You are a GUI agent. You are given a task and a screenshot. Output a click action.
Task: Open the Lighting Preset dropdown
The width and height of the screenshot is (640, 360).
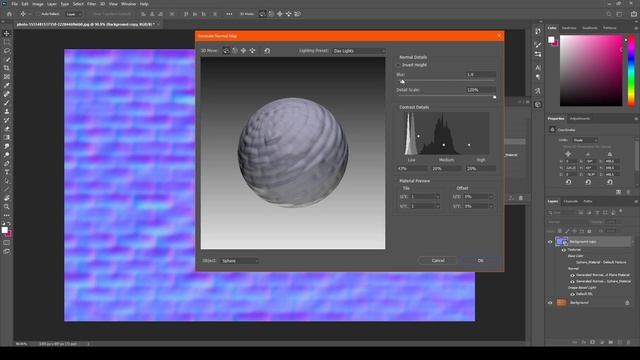tap(358, 51)
